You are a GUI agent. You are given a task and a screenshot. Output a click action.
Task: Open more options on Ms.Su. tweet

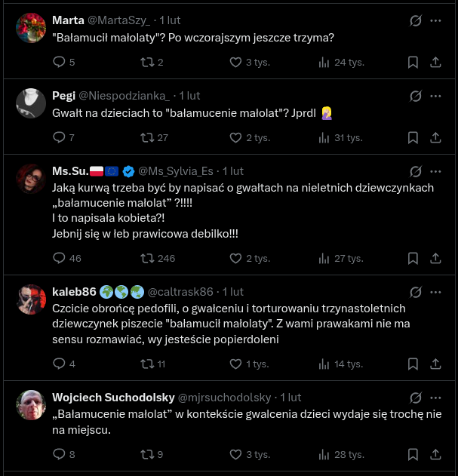[x=435, y=171]
